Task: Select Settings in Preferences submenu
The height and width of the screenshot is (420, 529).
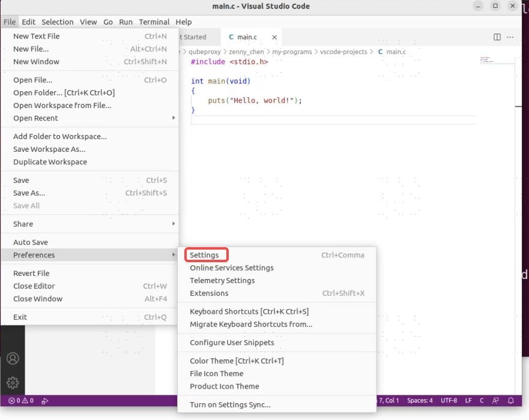Action: tap(277, 255)
